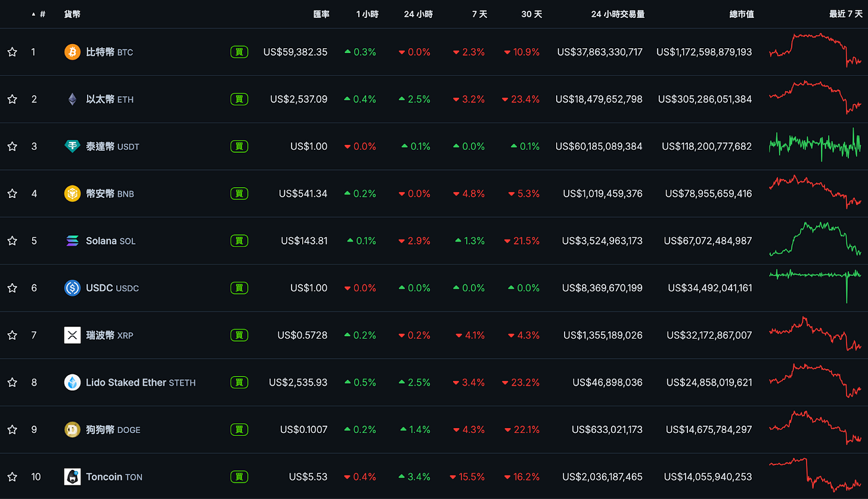This screenshot has height=499, width=868.
Task: Open the 幣安幣 BNB coin page
Action: (x=110, y=193)
